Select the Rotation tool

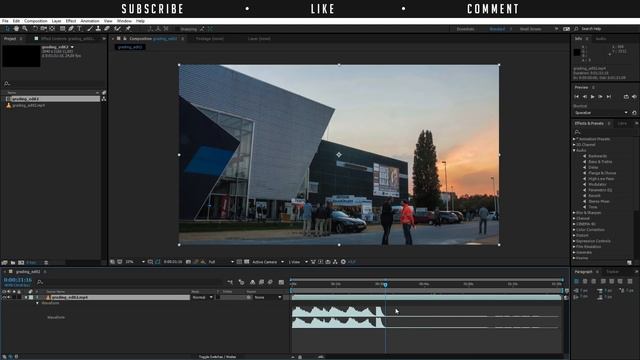[x=35, y=29]
